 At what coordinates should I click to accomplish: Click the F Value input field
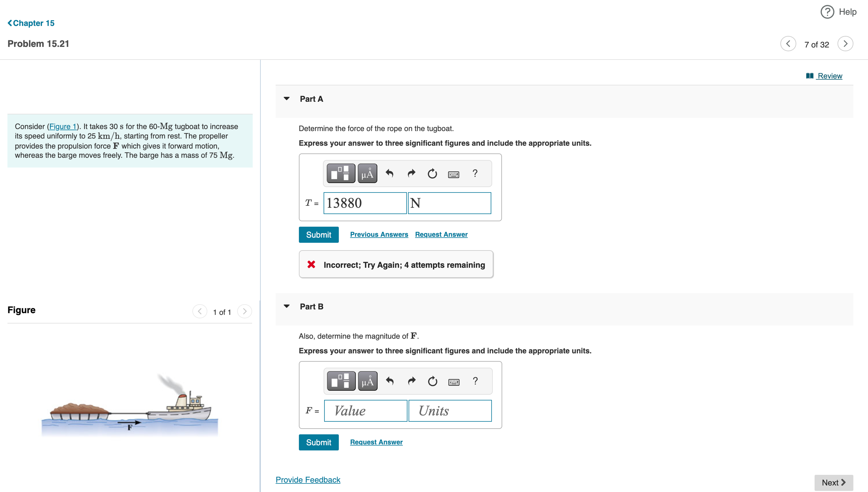pos(365,411)
